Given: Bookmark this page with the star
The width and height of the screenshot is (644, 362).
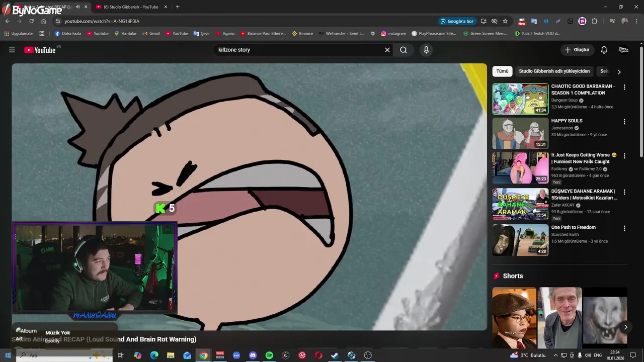Looking at the screenshot, I should point(505,21).
